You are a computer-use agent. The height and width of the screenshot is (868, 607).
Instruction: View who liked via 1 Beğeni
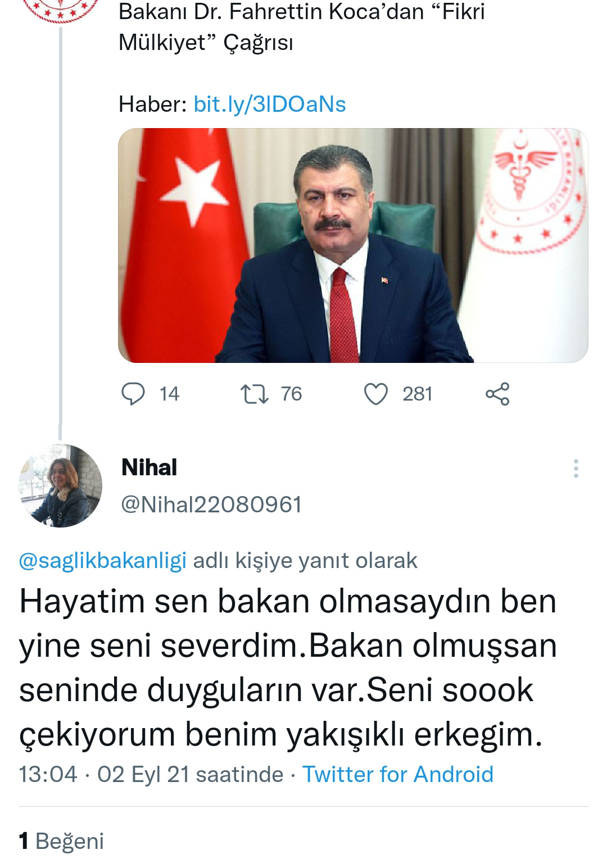pos(62,841)
